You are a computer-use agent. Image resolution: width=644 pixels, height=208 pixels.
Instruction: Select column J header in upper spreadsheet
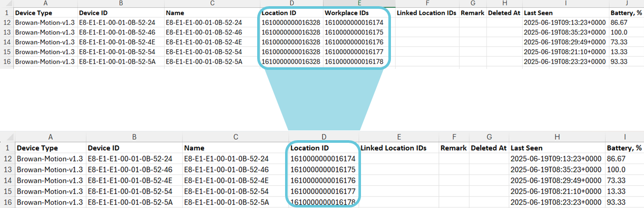click(x=626, y=4)
